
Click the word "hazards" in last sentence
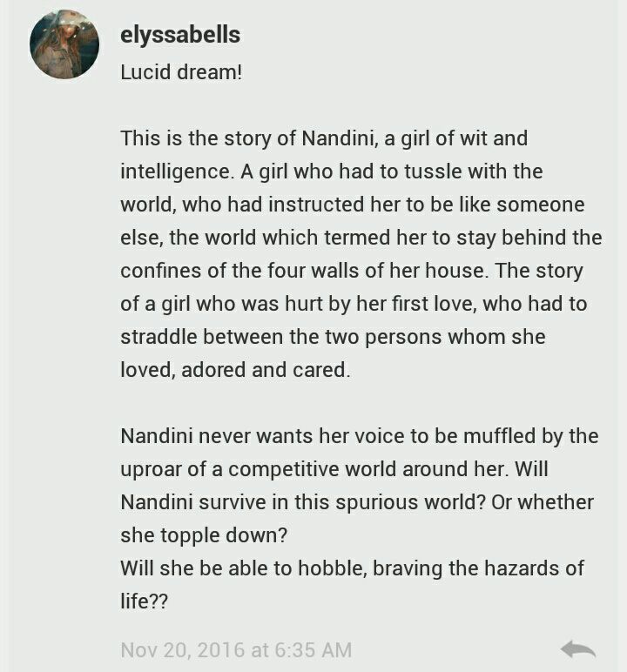click(522, 568)
